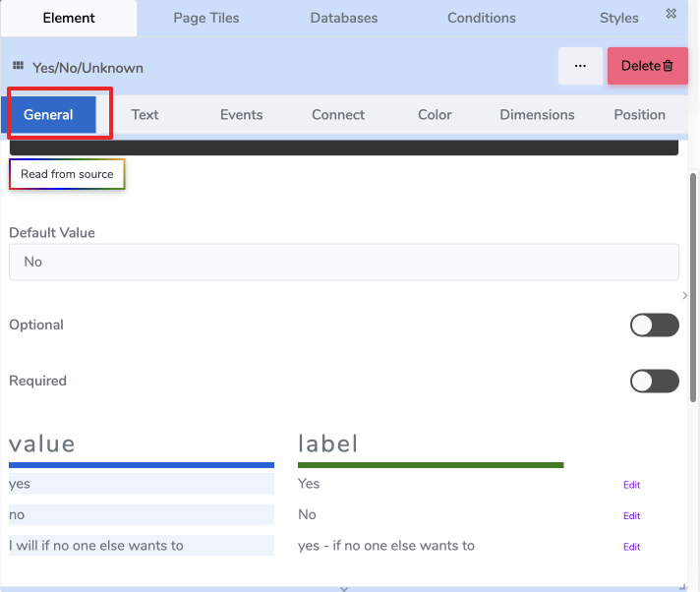Click the 'Yes' label cell

coord(309,484)
